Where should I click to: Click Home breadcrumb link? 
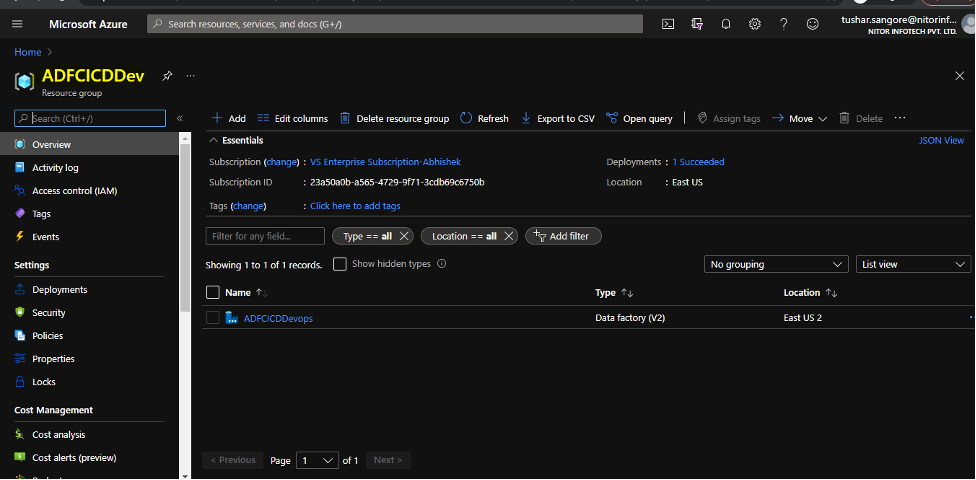pos(28,52)
